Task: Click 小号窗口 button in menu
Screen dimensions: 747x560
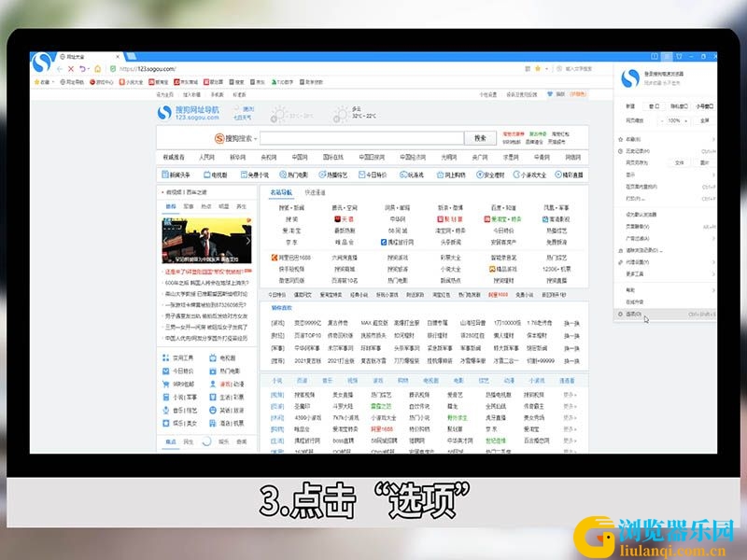Action: (704, 106)
